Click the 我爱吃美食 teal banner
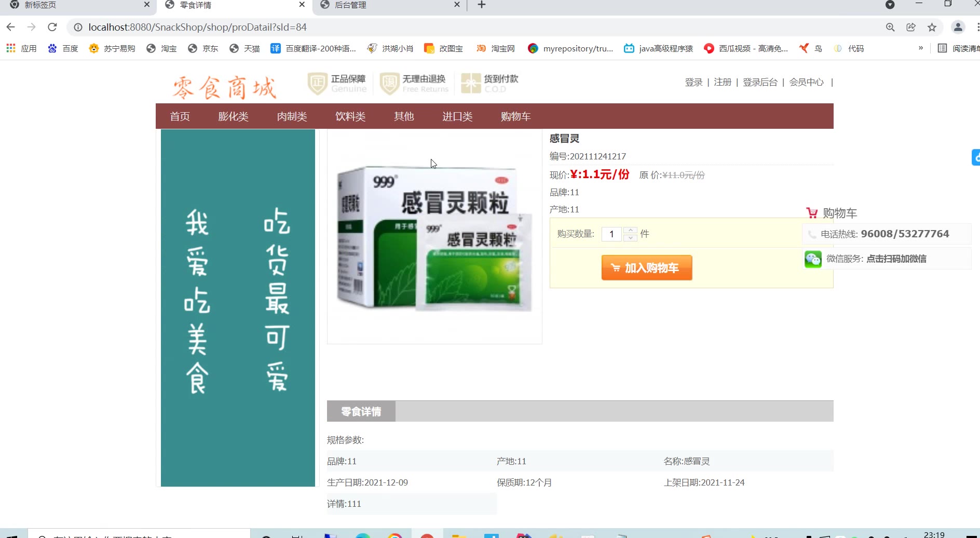The height and width of the screenshot is (538, 980). [238, 307]
